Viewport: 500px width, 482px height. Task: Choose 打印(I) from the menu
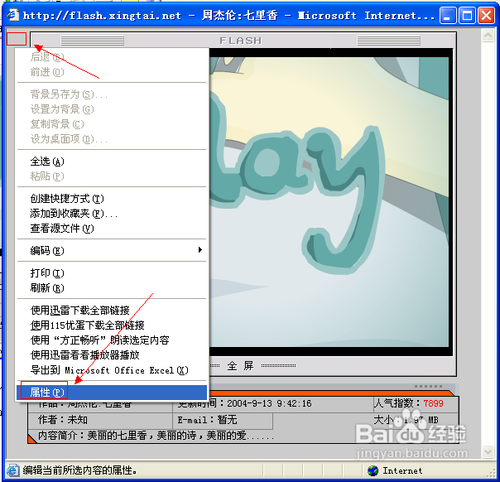[112, 273]
